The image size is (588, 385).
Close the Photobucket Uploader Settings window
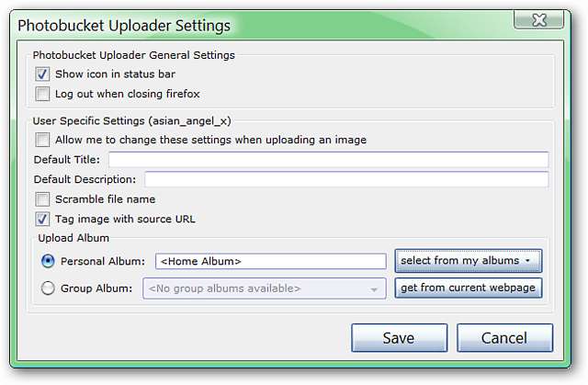click(549, 18)
